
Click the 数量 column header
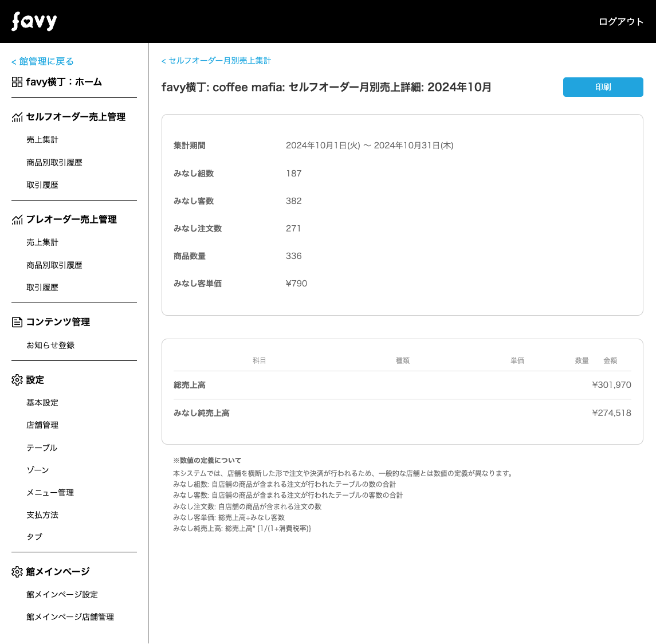click(x=582, y=361)
